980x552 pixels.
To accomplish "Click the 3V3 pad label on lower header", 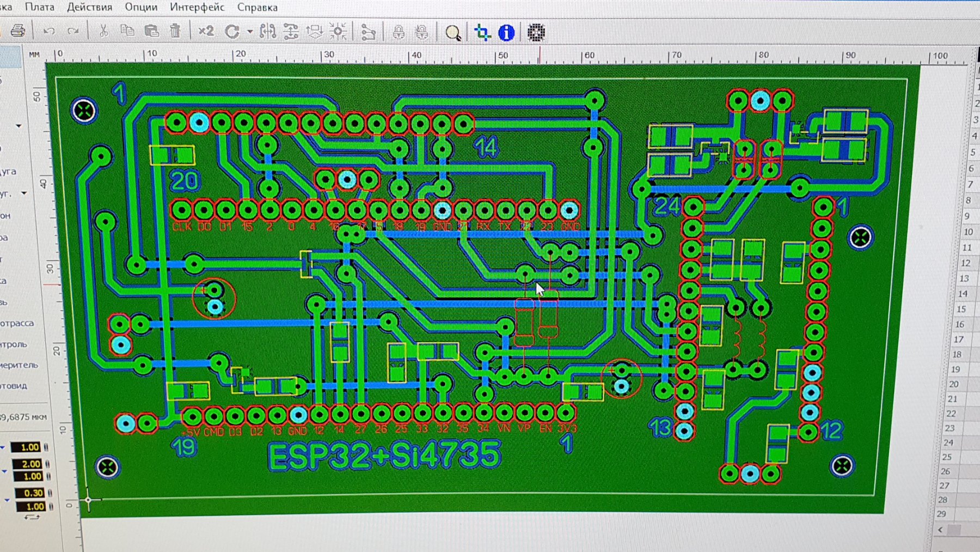I will coord(567,428).
